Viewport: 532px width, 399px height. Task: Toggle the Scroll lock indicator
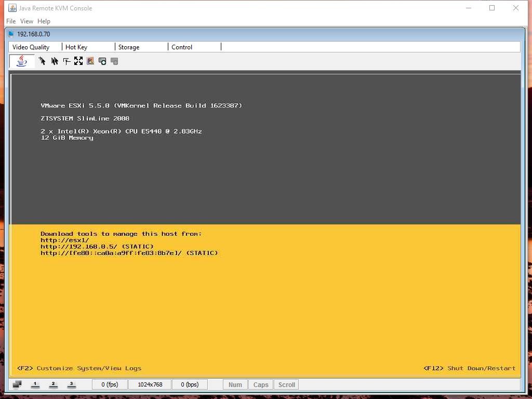[x=286, y=384]
